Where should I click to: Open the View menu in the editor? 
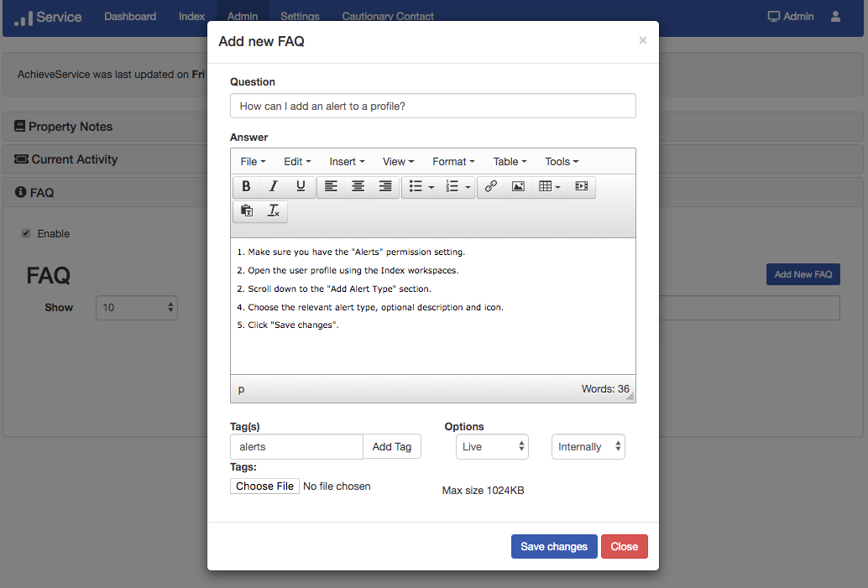(398, 162)
